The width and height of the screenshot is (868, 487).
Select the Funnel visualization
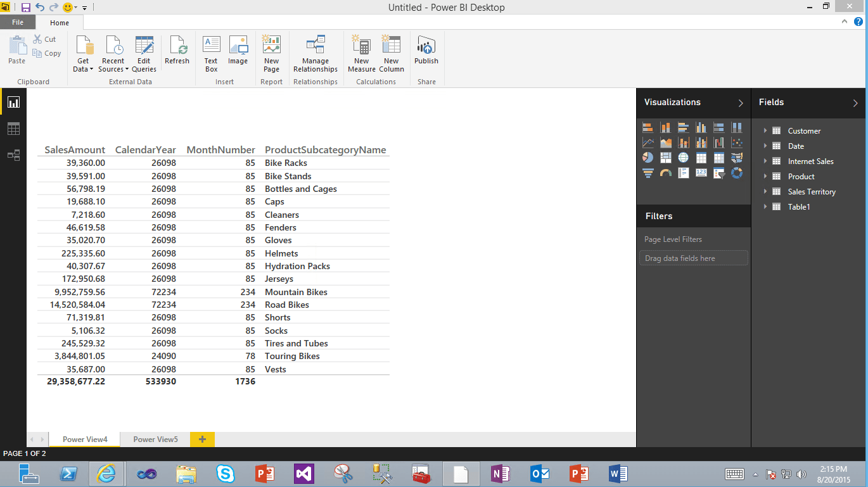click(x=648, y=173)
